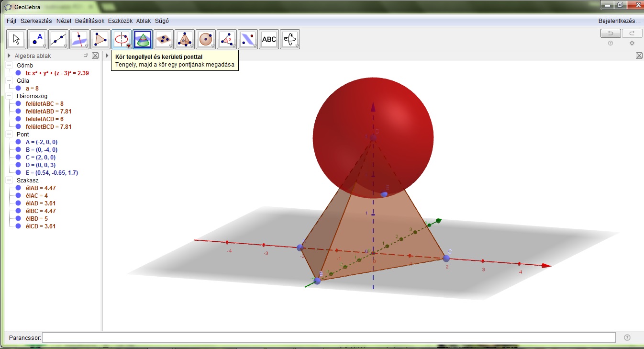Image resolution: width=644 pixels, height=349 pixels.
Task: Collapse the Pont group
Action: (x=10, y=135)
